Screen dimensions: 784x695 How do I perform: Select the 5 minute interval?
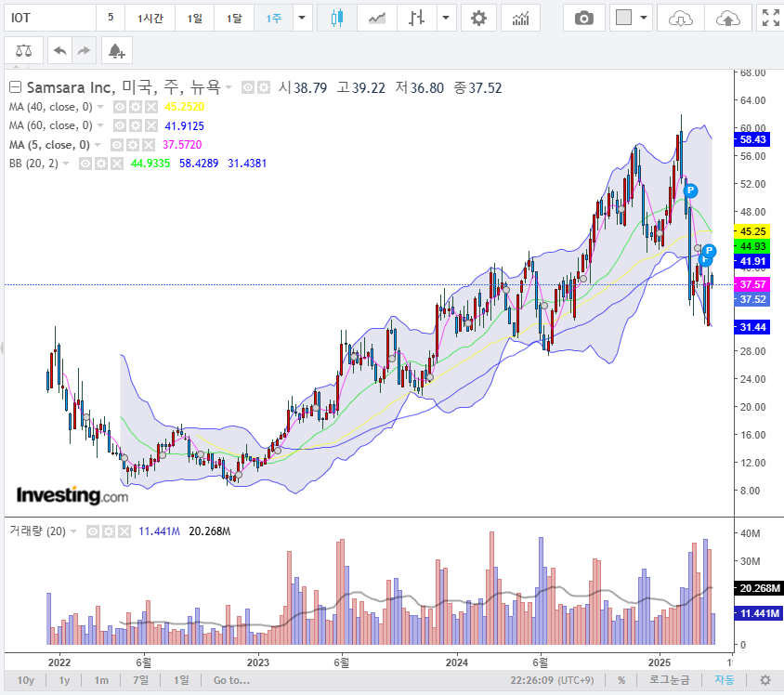tap(111, 19)
